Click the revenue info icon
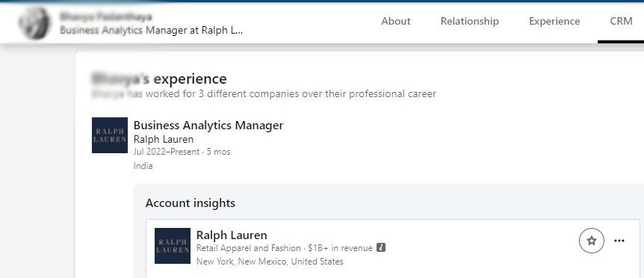Image resolution: width=644 pixels, height=278 pixels. [x=381, y=247]
